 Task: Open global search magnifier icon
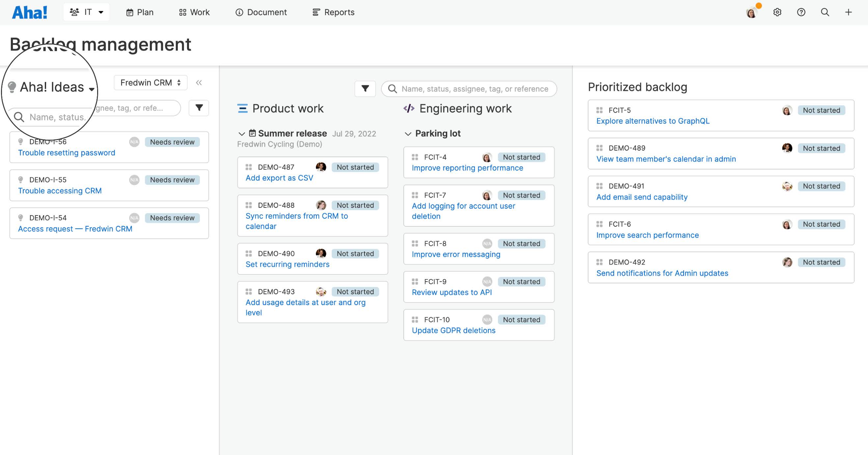825,13
